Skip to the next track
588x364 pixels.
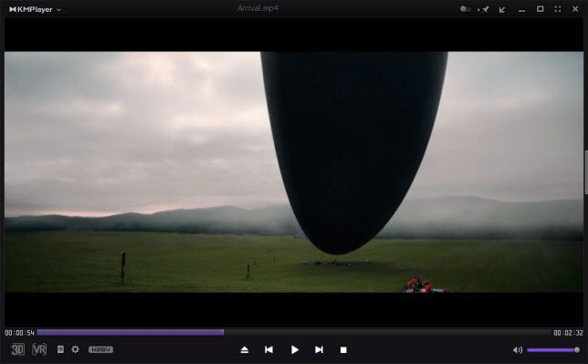tap(319, 349)
